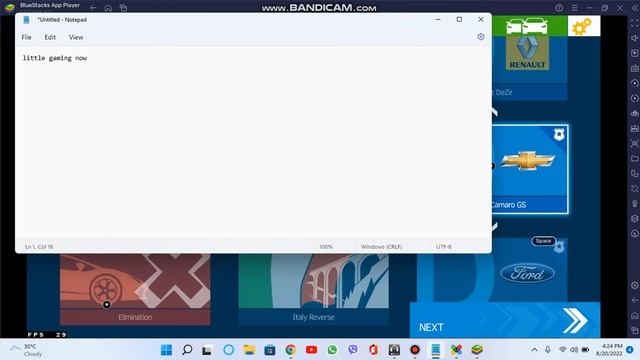Open Google Chrome from taskbar
The height and width of the screenshot is (360, 640).
pos(291,350)
